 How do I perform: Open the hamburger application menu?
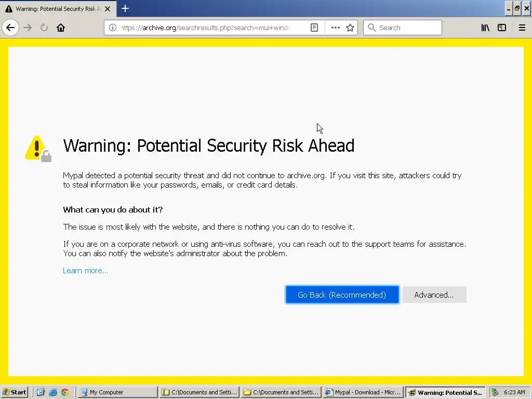coord(522,28)
